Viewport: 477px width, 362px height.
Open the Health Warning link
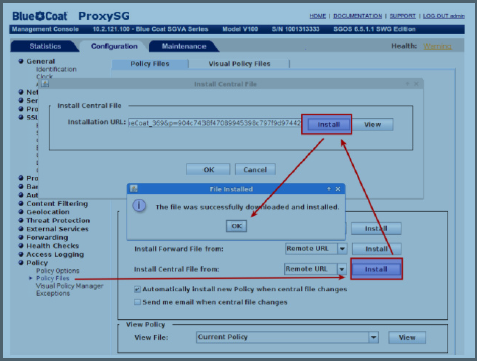pyautogui.click(x=437, y=46)
